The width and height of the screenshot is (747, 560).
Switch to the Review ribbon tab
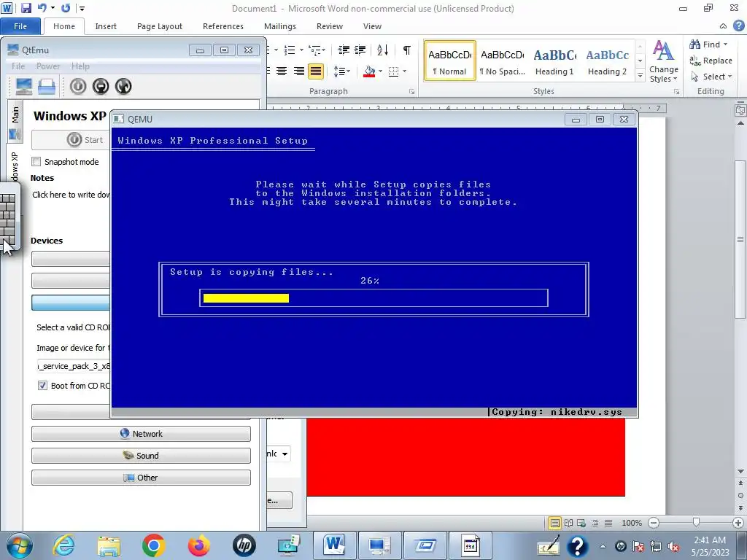(330, 26)
